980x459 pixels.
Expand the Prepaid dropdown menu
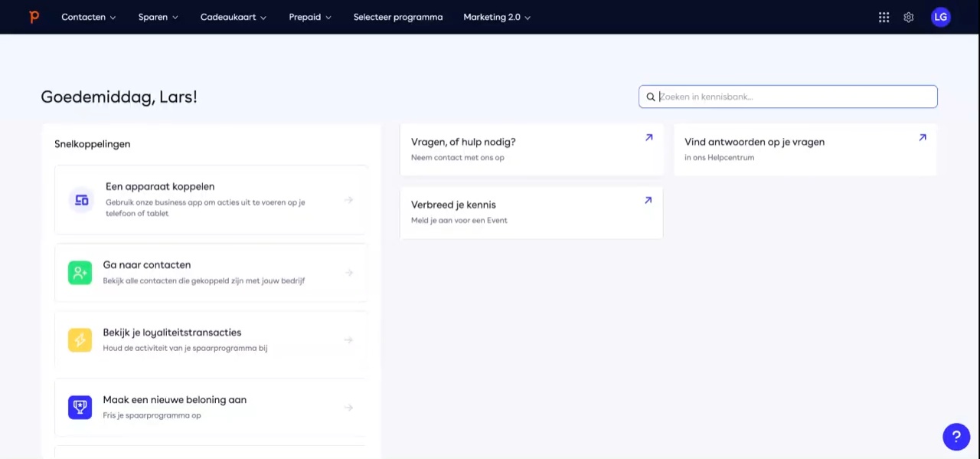(x=310, y=17)
